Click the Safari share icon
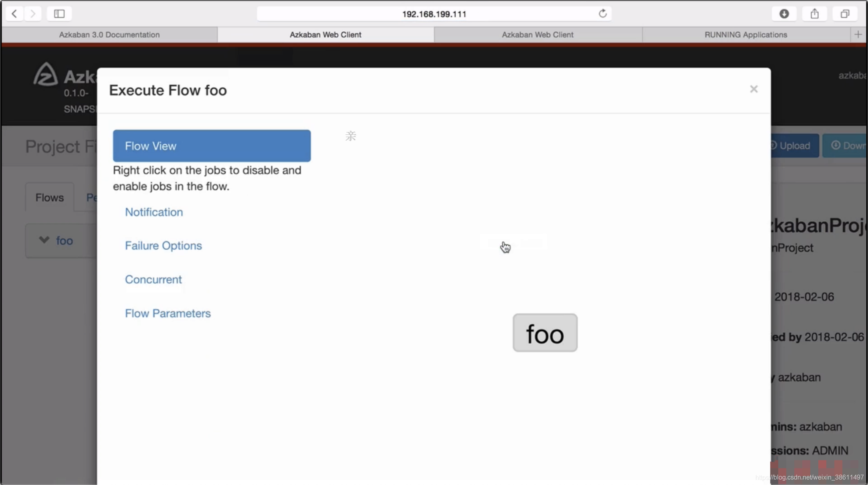 (x=815, y=14)
